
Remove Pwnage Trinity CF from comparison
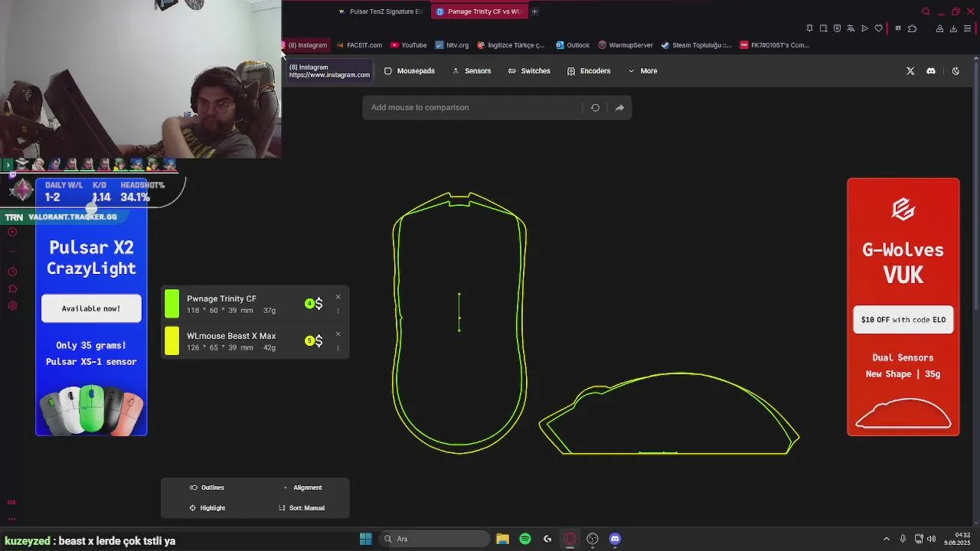(x=338, y=297)
